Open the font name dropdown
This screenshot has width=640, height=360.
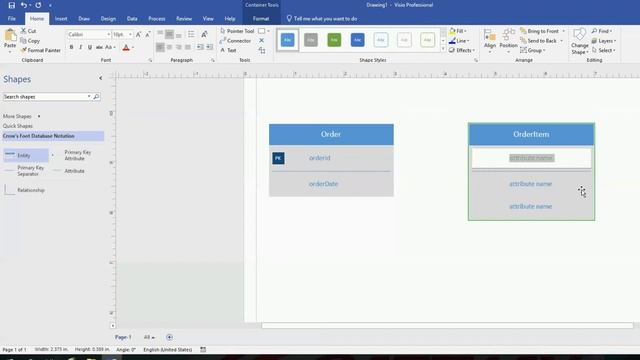(109, 35)
